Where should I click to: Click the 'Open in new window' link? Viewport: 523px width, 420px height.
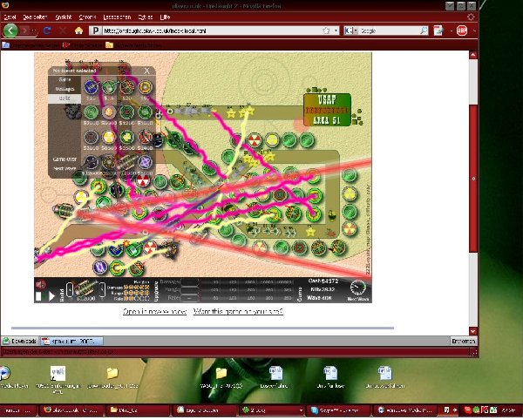[154, 312]
